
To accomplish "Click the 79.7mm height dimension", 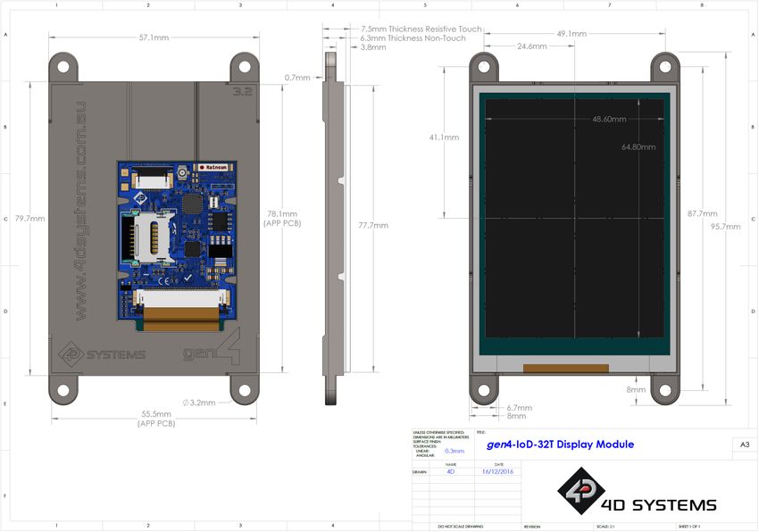I will [x=30, y=219].
